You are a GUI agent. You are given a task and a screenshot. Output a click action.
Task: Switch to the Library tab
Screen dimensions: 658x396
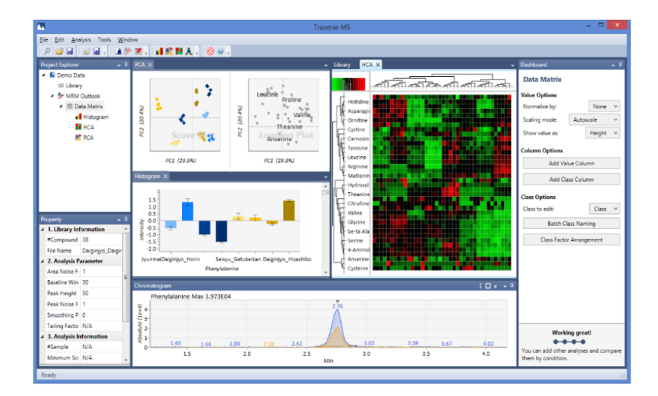tap(342, 65)
